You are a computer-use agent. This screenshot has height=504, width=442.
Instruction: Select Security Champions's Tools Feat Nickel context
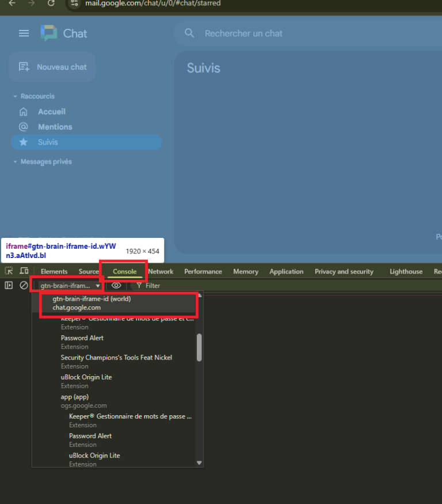click(x=114, y=362)
